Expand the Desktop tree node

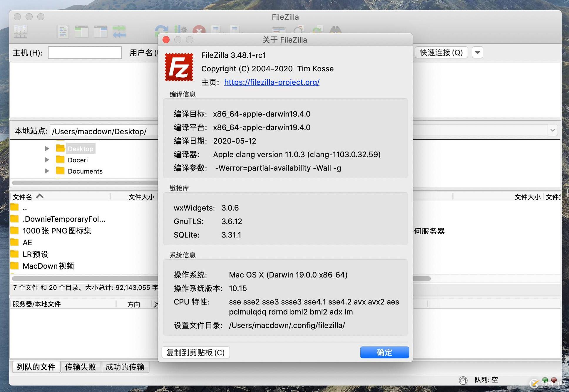pos(47,149)
